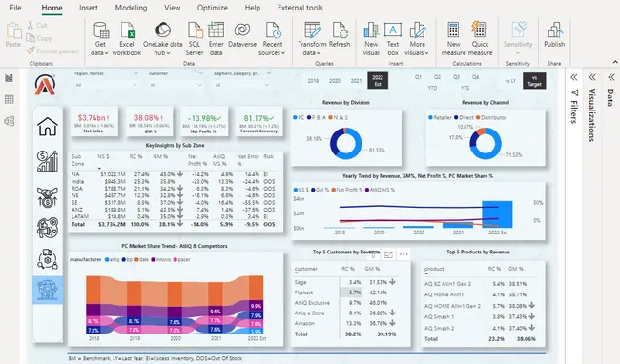This screenshot has height=364, width=620.
Task: Open Focus mode on customers visual
Action: tap(388, 254)
